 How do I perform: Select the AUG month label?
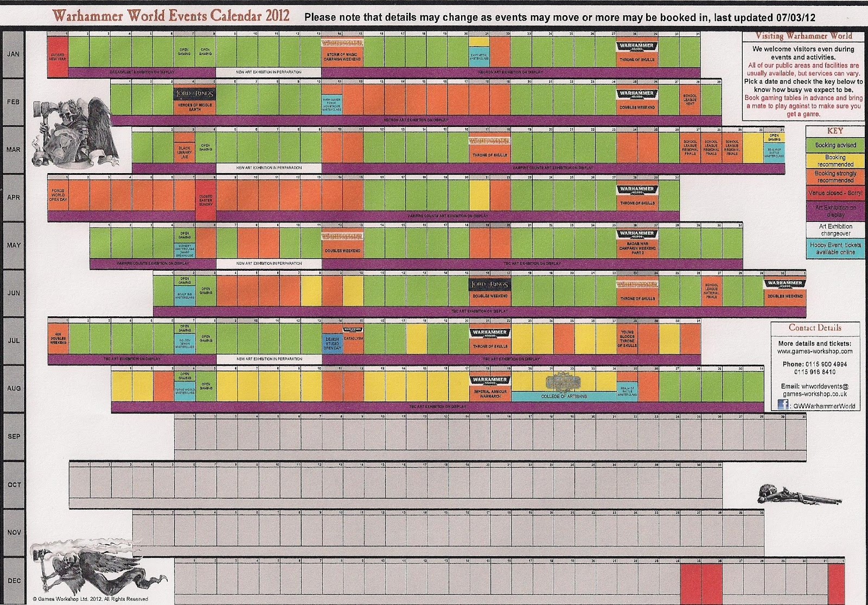pos(13,389)
